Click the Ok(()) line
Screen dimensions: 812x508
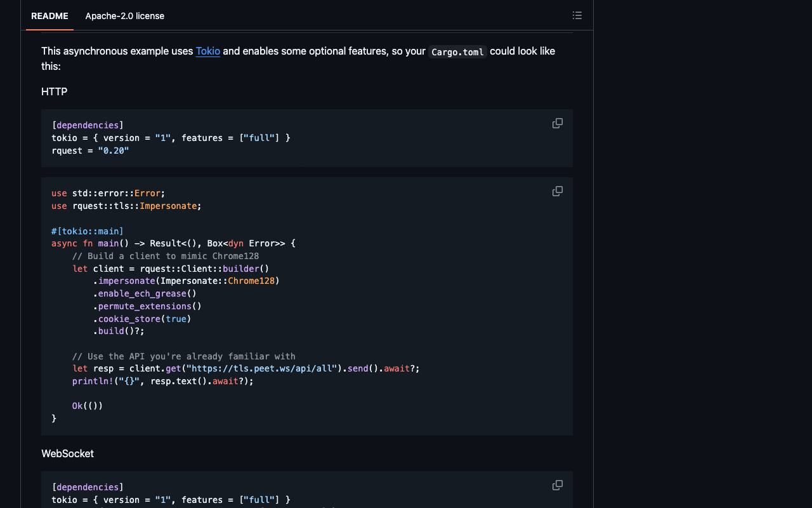88,406
